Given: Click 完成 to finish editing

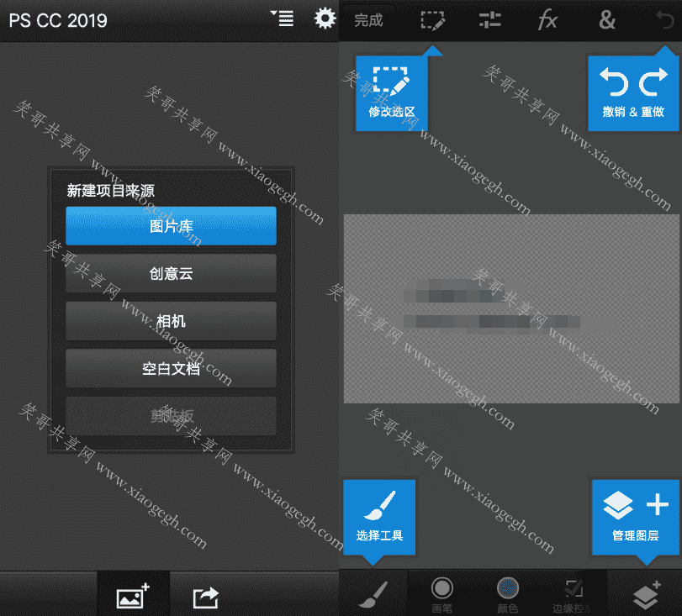Looking at the screenshot, I should click(x=368, y=20).
